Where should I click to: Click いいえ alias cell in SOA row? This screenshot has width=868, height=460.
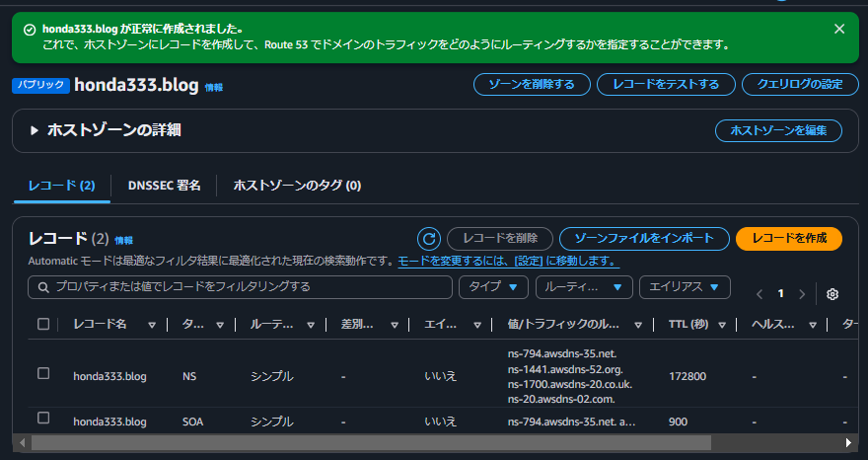pos(441,422)
